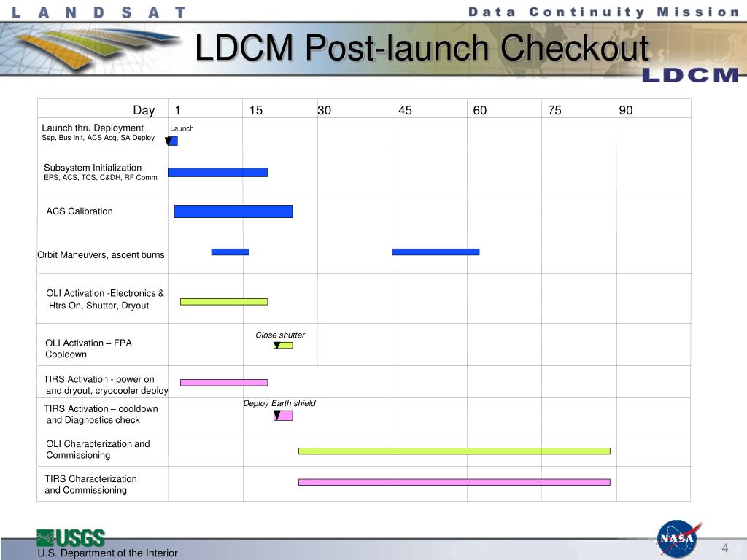Screen dimensions: 747x560
Task: Click 'Sep, Bus Init, ACS Acq, SA Deploy' text
Action: pyautogui.click(x=98, y=138)
